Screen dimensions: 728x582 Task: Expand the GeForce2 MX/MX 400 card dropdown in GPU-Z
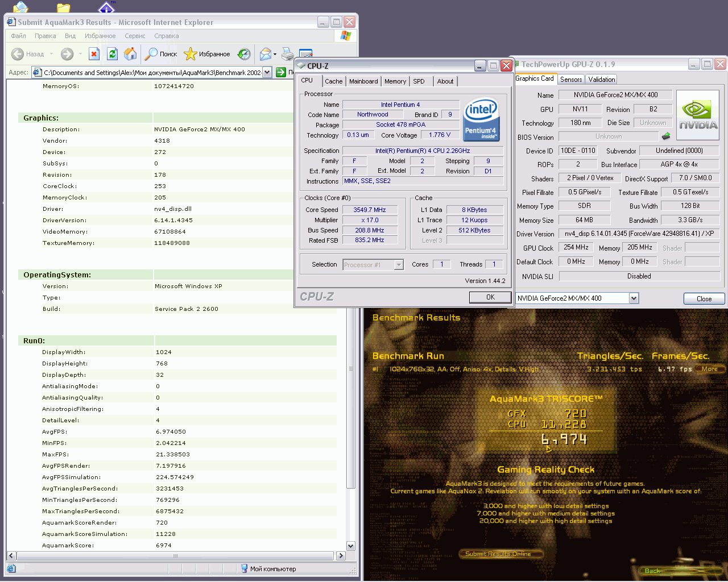pos(634,298)
